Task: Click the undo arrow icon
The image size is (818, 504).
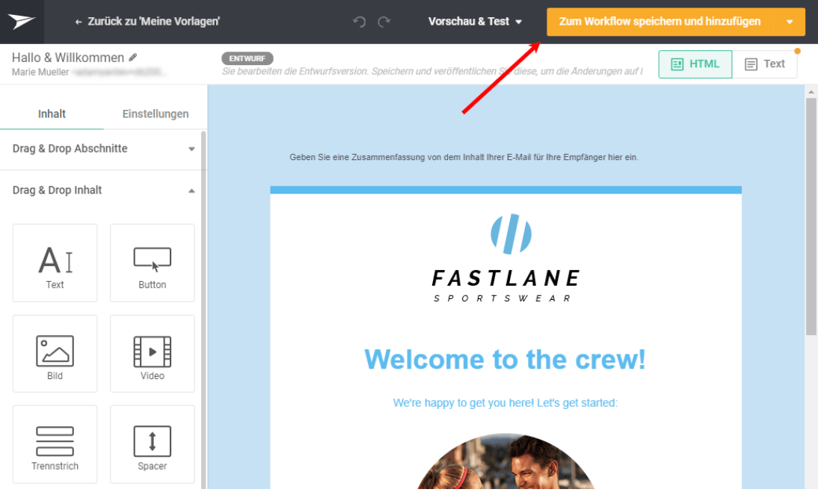Action: (x=359, y=22)
